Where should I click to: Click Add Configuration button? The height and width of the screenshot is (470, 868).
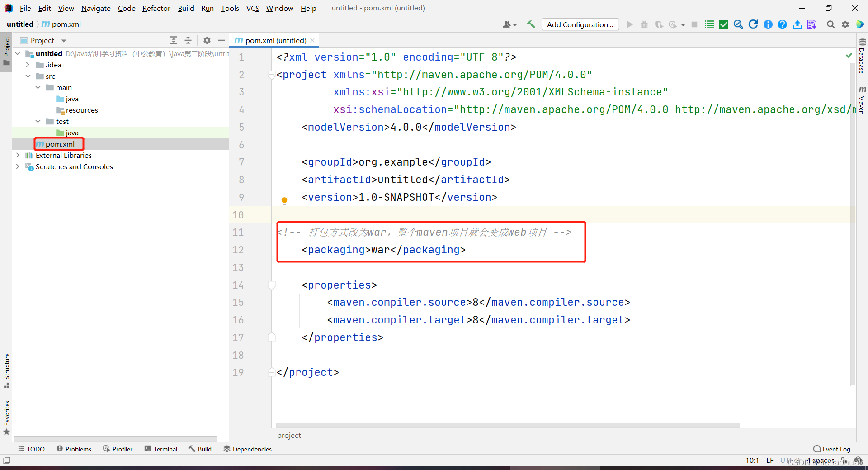tap(580, 24)
